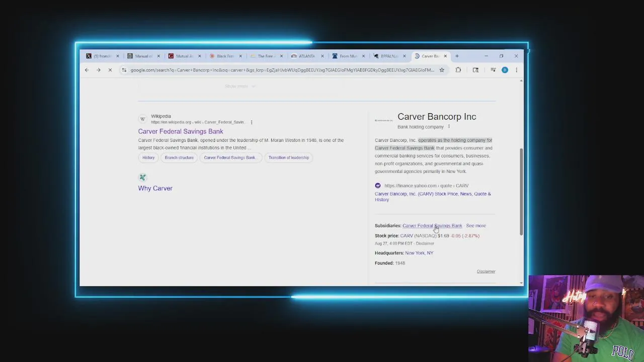The width and height of the screenshot is (644, 362).
Task: Click the URL address bar field
Action: [282, 70]
